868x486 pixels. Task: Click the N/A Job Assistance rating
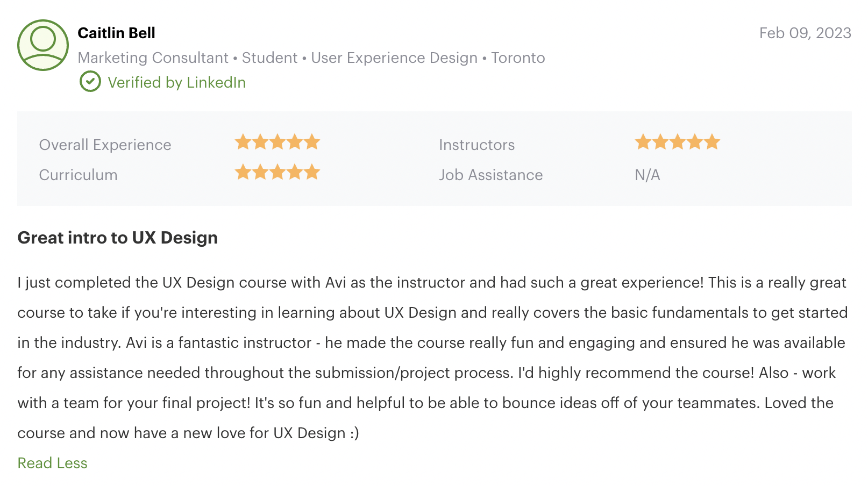point(647,174)
